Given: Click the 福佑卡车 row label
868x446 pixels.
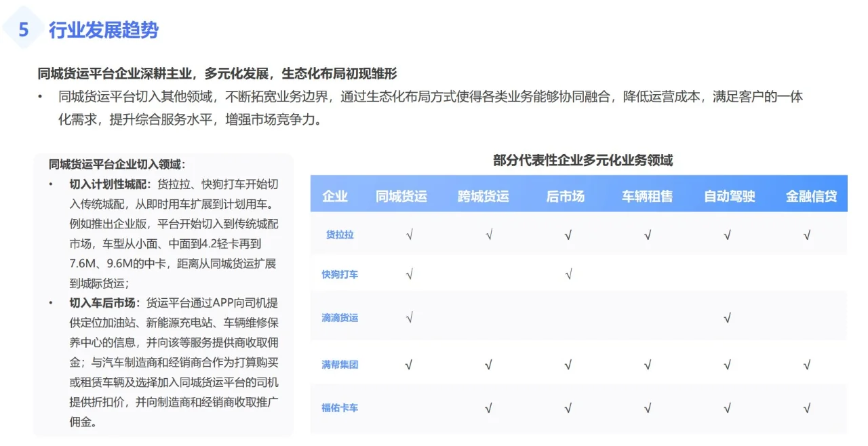Looking at the screenshot, I should pos(340,408).
